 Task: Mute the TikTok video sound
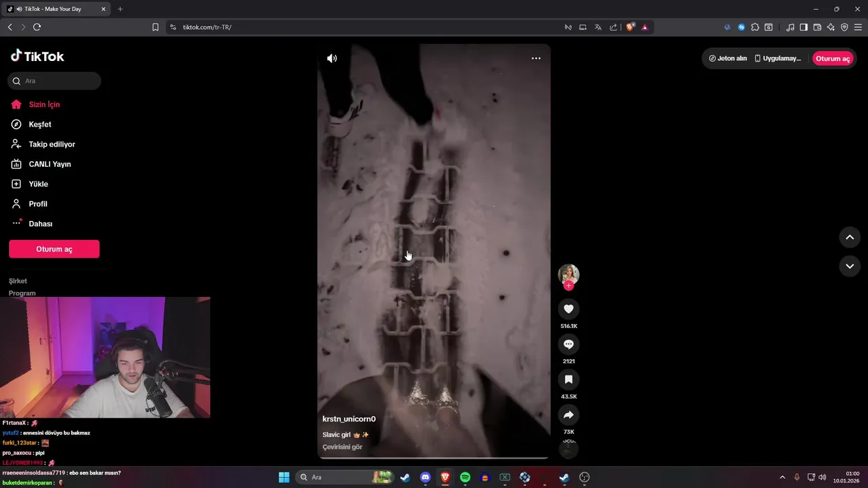332,58
